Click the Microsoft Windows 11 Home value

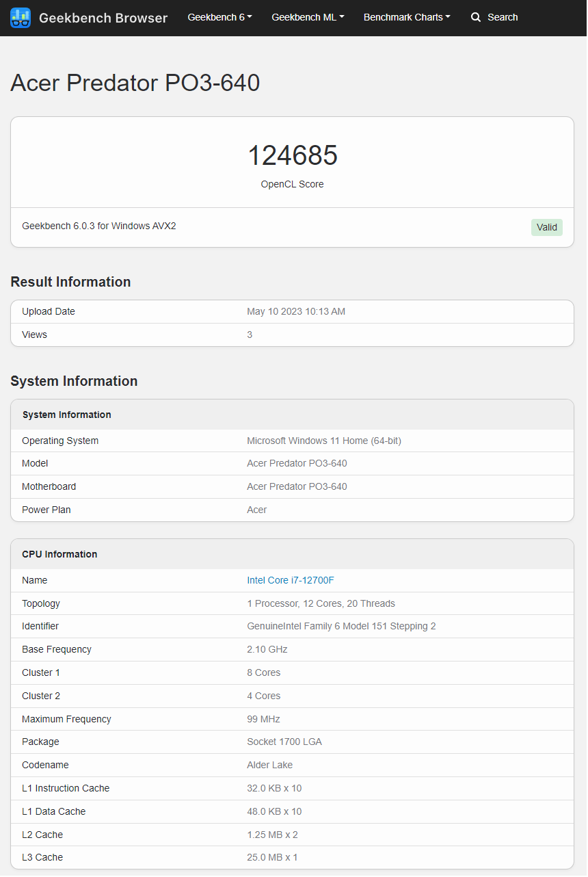click(x=323, y=441)
